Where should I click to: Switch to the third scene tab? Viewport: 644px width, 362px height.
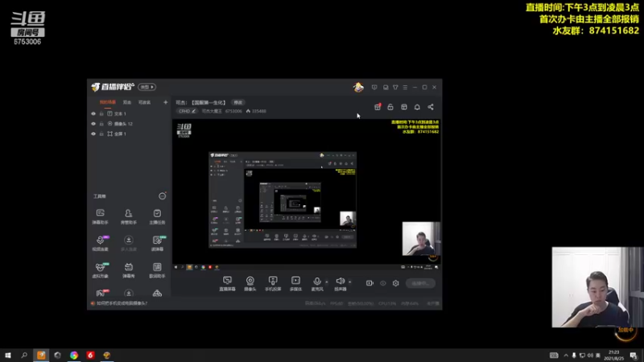coord(144,103)
